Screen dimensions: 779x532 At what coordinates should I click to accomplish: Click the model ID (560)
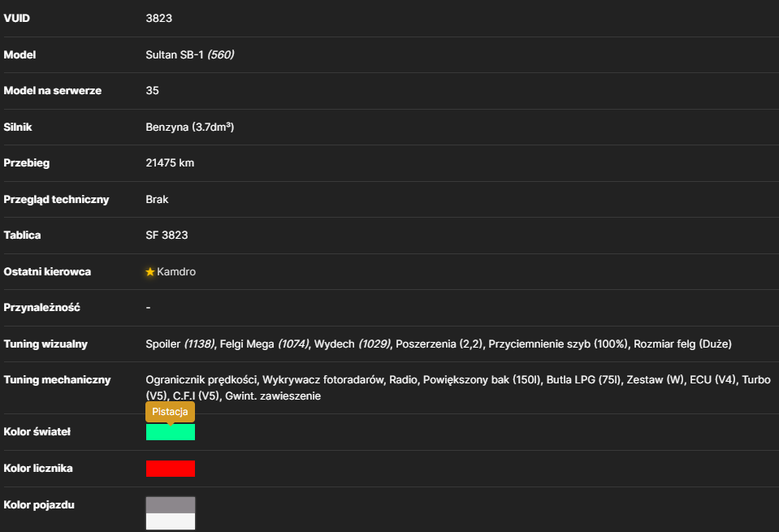pos(221,54)
